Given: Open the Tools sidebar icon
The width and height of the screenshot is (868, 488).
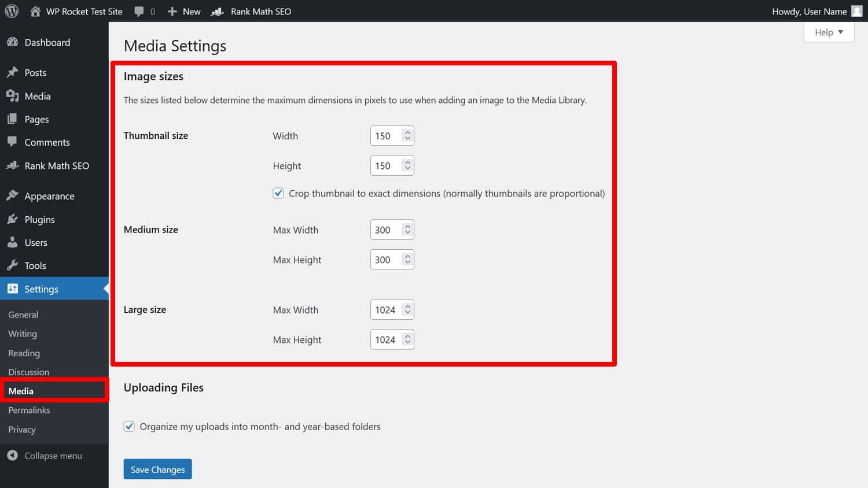Looking at the screenshot, I should (x=13, y=265).
